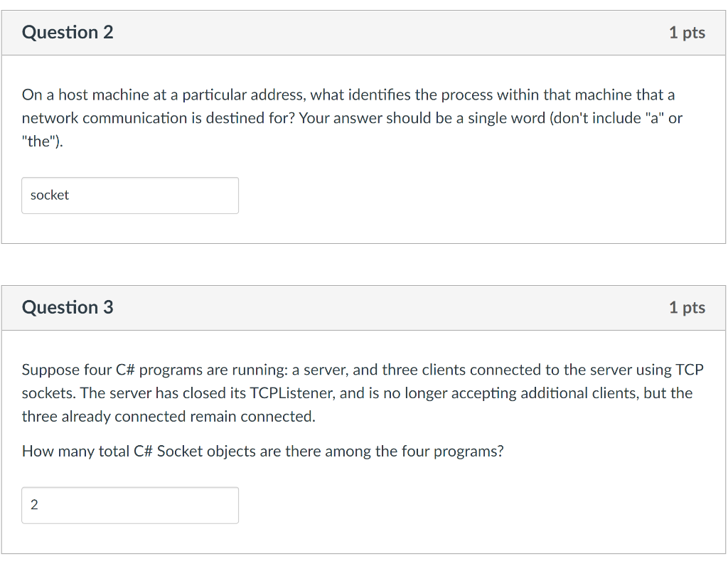This screenshot has height=566, width=728.
Task: Click the line How many total C# Socket objects
Action: coord(263,452)
